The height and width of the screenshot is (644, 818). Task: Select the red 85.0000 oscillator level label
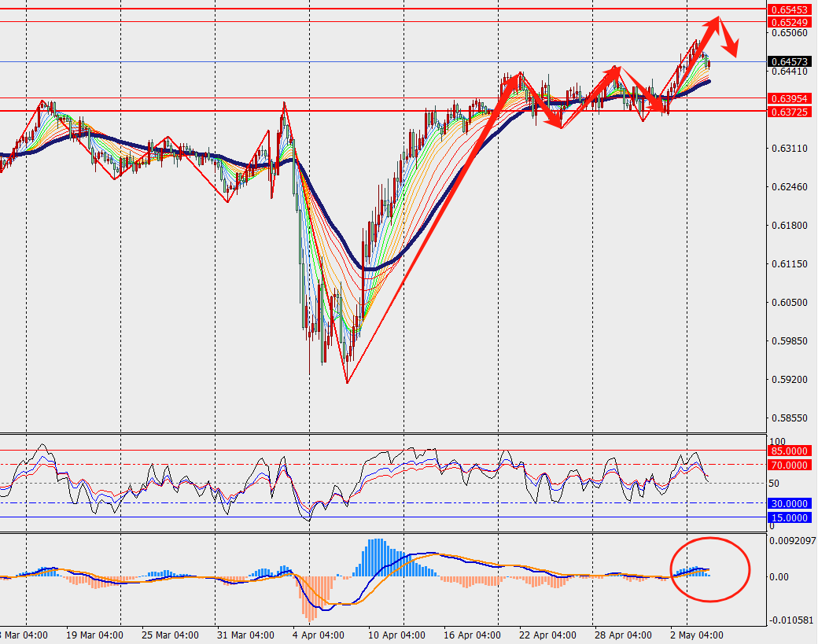[x=790, y=451]
